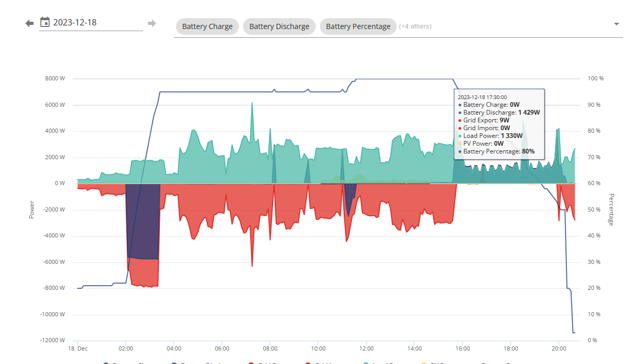
Task: Click the 10 % percentage axis label
Action: tap(594, 314)
